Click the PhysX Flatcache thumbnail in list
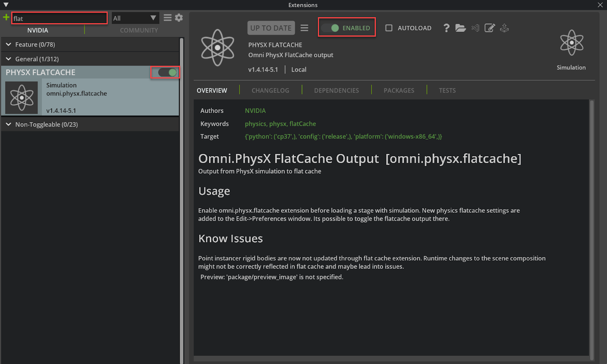The image size is (607, 364). (x=22, y=98)
